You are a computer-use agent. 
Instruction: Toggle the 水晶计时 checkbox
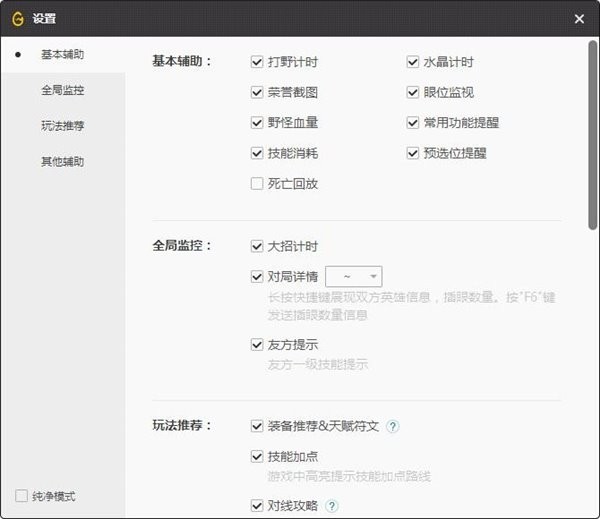coord(413,62)
